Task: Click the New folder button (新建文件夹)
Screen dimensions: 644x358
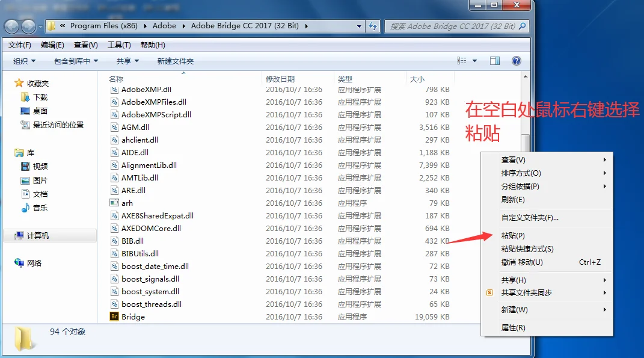Action: [176, 61]
